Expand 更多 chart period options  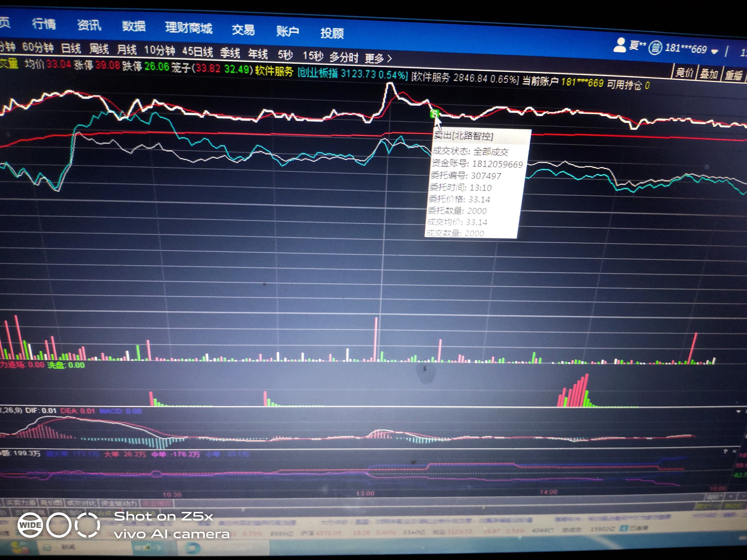pyautogui.click(x=378, y=59)
